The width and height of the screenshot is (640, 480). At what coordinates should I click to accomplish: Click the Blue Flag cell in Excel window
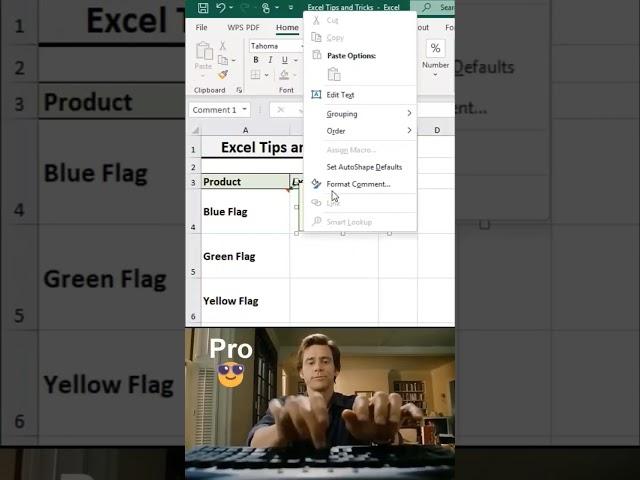pyautogui.click(x=245, y=211)
